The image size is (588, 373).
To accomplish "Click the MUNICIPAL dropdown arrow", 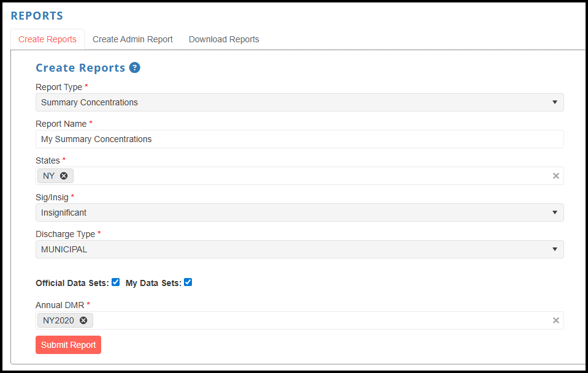I will tap(555, 249).
